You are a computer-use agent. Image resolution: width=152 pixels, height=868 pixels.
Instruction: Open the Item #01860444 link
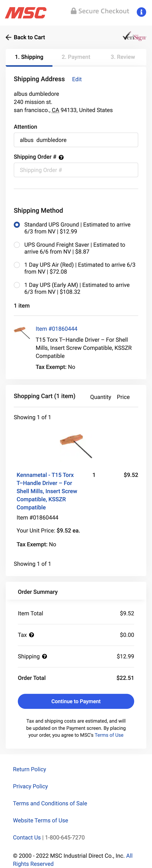click(56, 329)
